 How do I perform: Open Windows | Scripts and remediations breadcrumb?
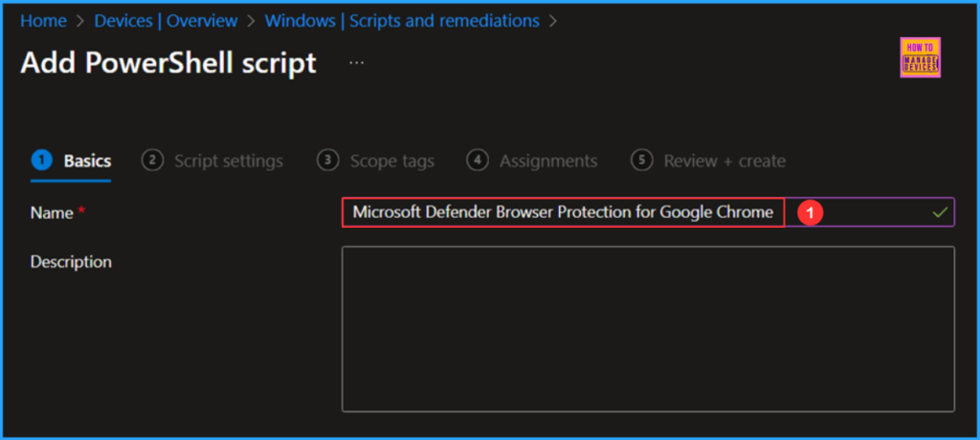402,21
